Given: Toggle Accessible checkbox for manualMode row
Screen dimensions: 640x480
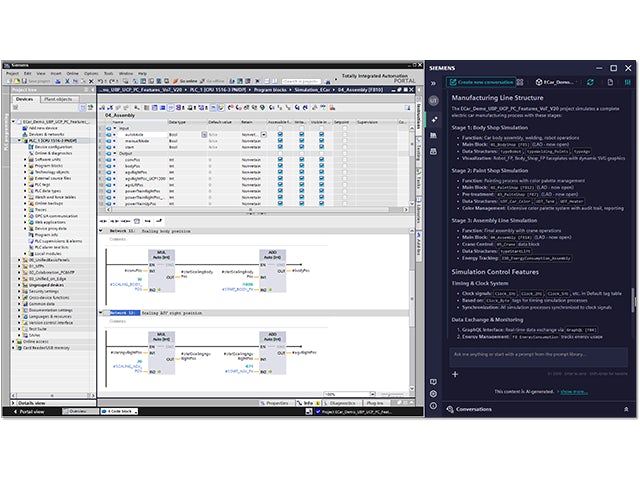Looking at the screenshot, I should [x=280, y=141].
